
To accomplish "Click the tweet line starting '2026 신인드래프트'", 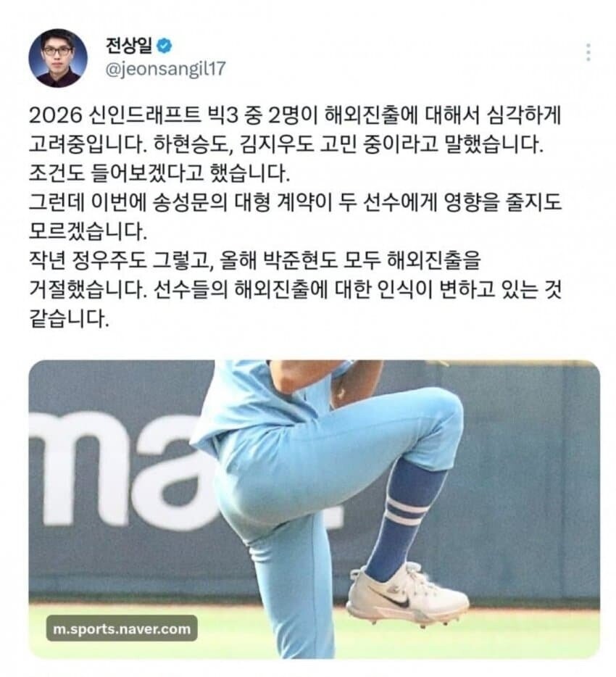I will click(295, 116).
